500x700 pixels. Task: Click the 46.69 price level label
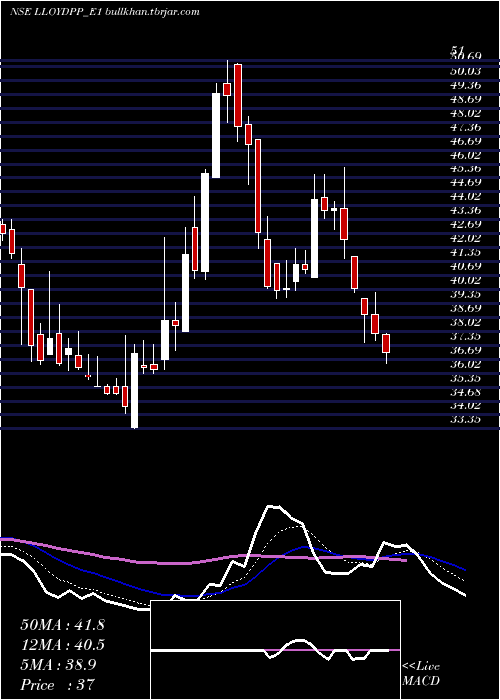[466, 141]
